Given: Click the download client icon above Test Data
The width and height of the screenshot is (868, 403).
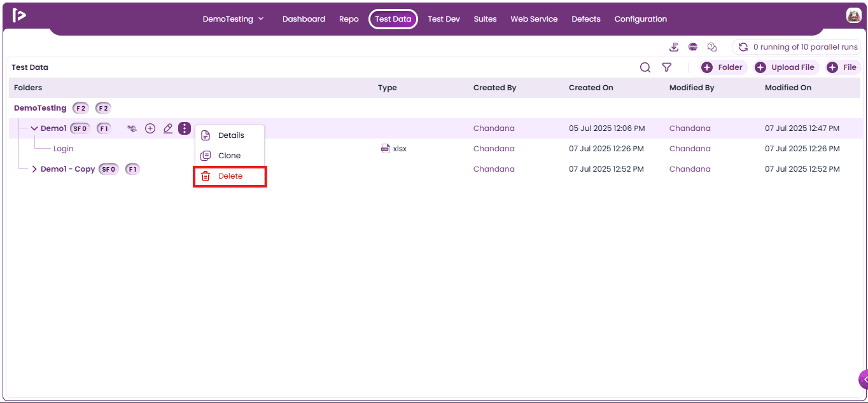Looking at the screenshot, I should tap(674, 47).
